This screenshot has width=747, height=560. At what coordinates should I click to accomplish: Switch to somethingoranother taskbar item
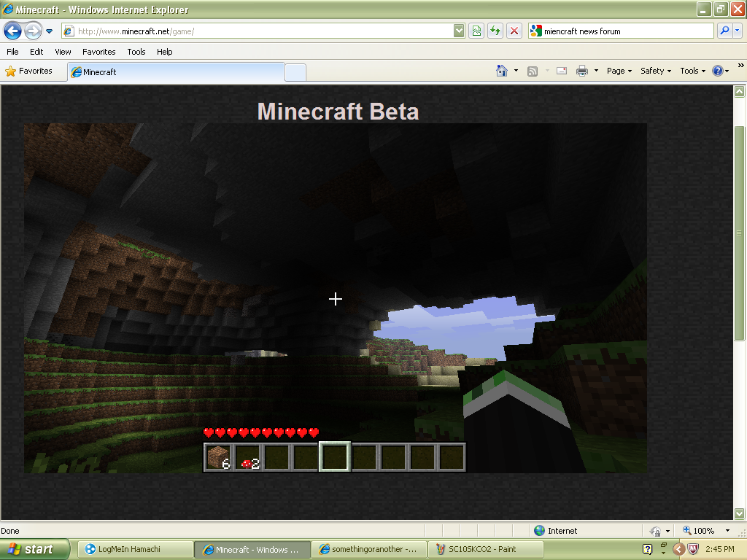click(x=370, y=549)
